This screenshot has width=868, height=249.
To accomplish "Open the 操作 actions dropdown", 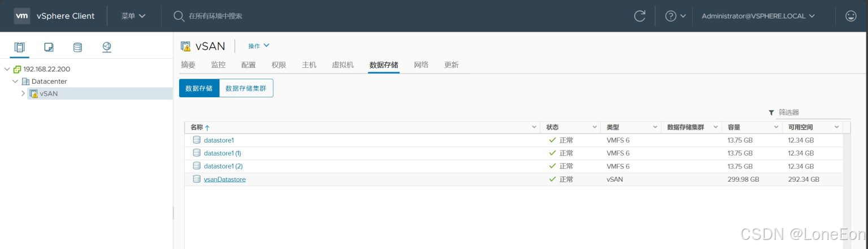I will tap(259, 46).
